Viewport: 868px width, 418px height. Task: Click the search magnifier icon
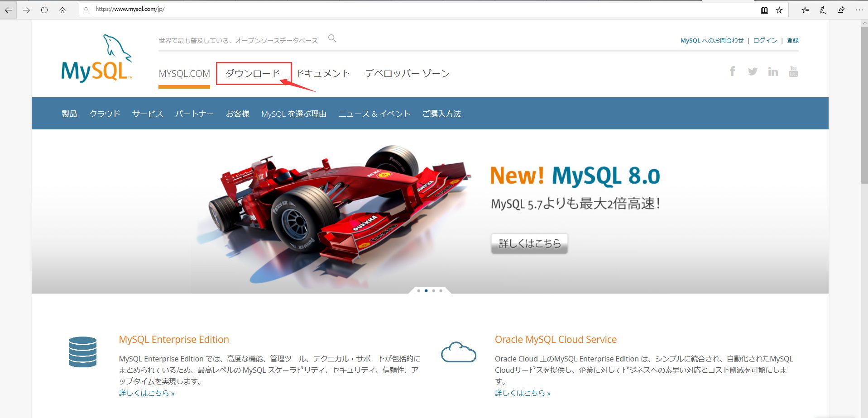(x=332, y=38)
